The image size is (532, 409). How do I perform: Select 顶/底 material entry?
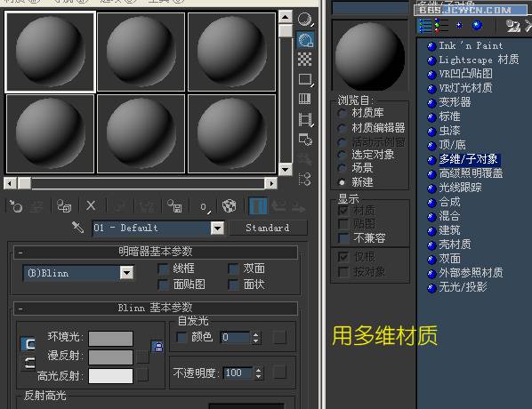click(x=452, y=145)
